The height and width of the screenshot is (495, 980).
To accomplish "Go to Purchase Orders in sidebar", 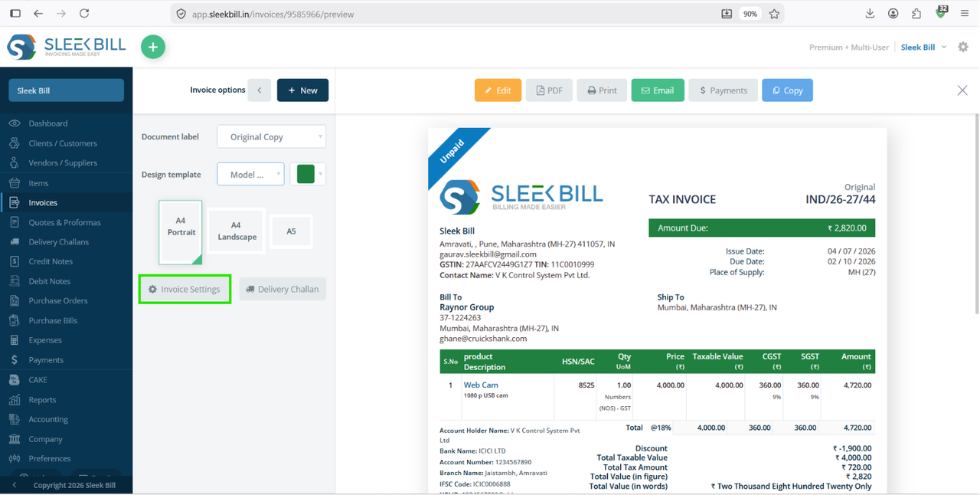I will coord(58,300).
